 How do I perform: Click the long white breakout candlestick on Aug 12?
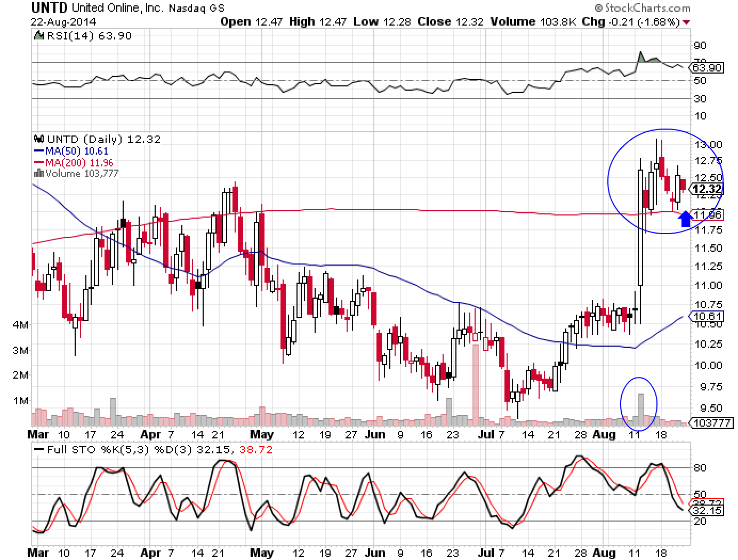pyautogui.click(x=640, y=228)
